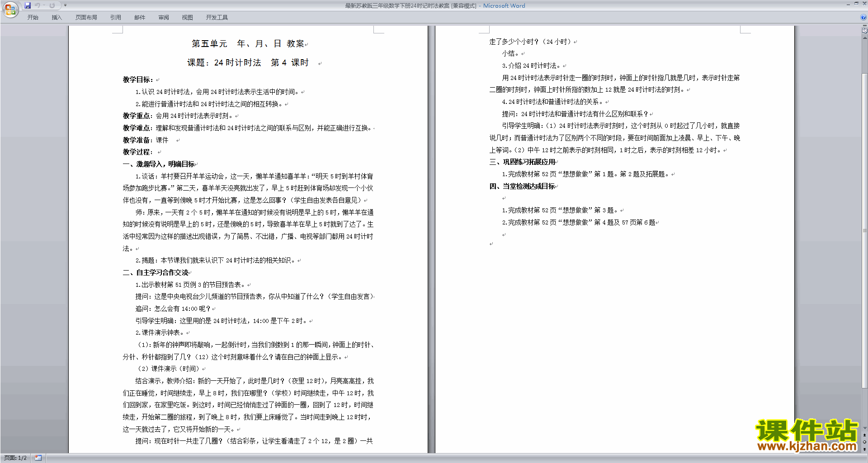Image resolution: width=868 pixels, height=463 pixels.
Task: Click the split-window handle above scrollbar
Action: pyautogui.click(x=864, y=26)
